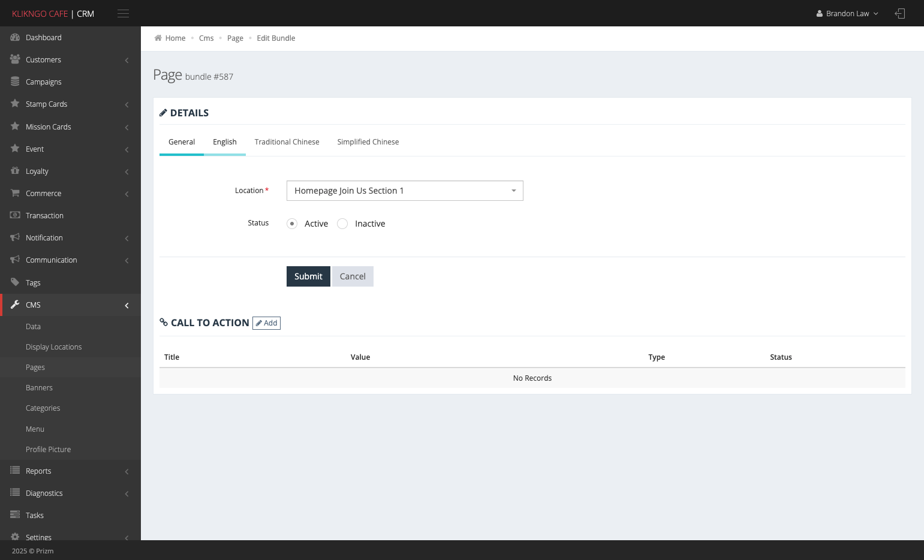
Task: Select the Active status radio button
Action: (292, 224)
